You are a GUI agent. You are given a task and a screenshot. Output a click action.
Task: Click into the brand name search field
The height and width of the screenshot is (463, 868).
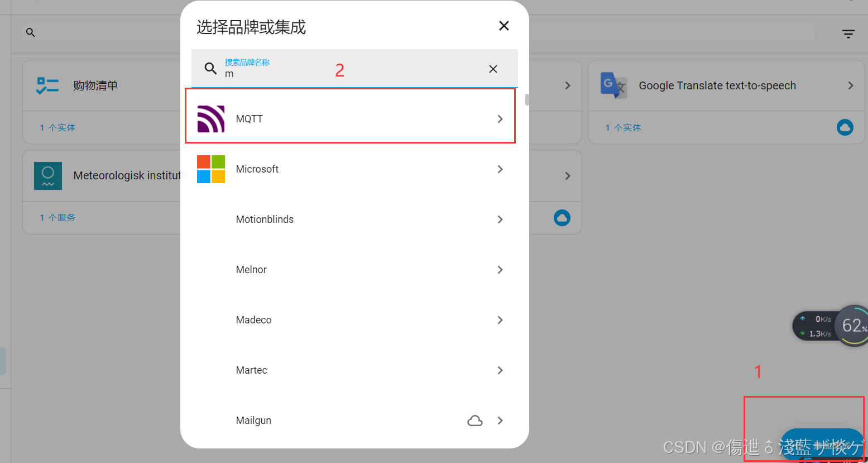[354, 68]
